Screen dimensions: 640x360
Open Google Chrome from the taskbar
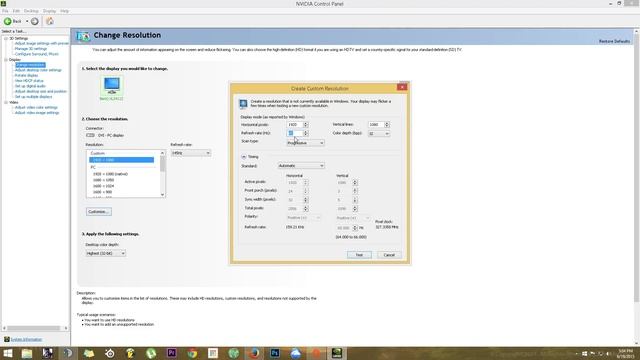[192, 353]
